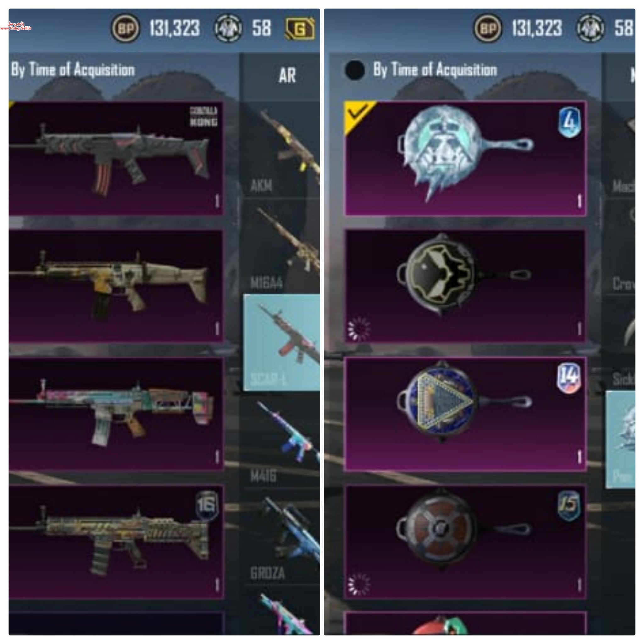Select the Godzilla Kong SCAR-L skin

click(x=116, y=158)
